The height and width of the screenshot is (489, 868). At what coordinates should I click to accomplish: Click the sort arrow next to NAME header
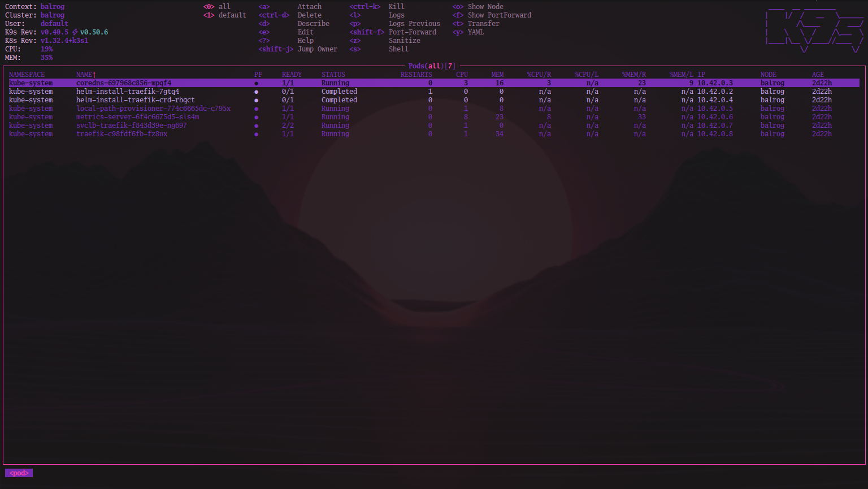coord(94,75)
